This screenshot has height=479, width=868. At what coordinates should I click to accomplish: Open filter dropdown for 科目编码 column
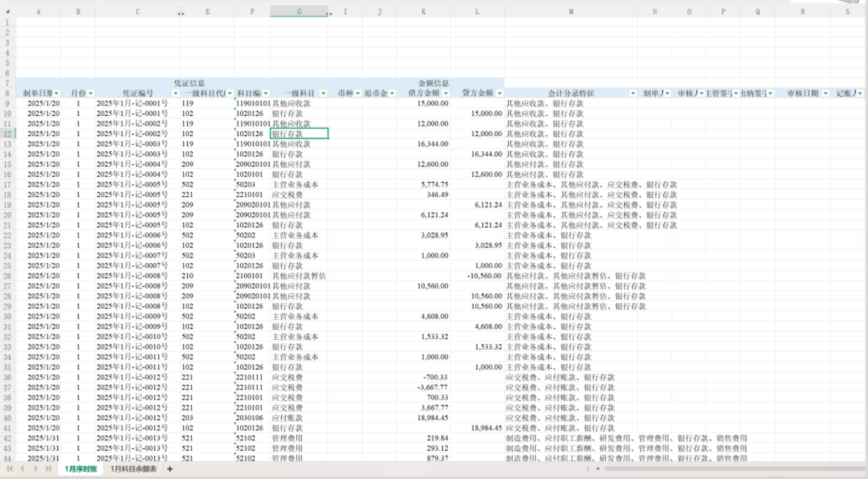click(x=266, y=93)
